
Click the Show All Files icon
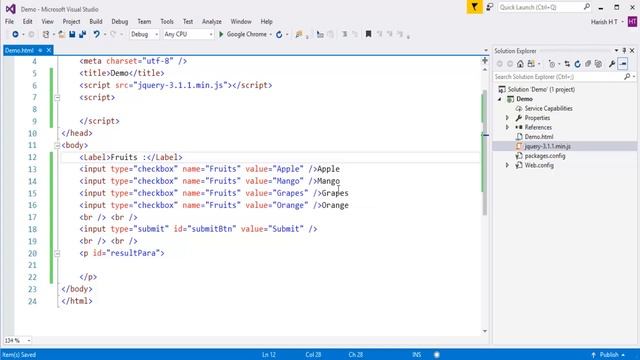pos(598,64)
